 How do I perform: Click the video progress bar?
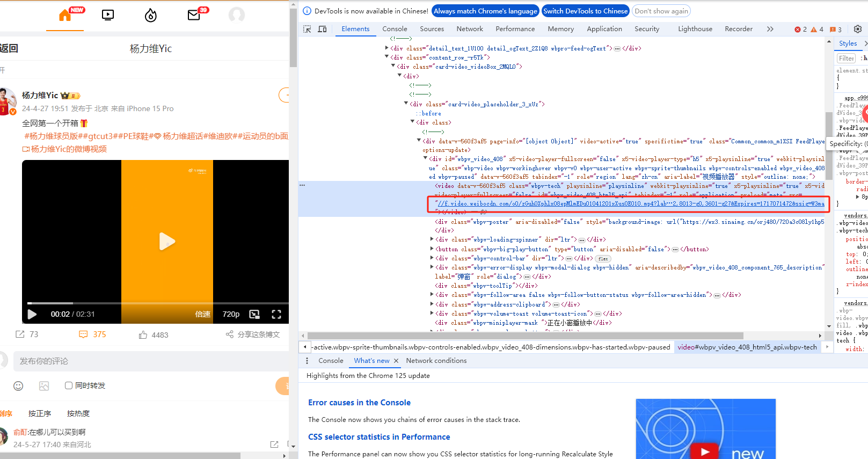click(x=156, y=303)
